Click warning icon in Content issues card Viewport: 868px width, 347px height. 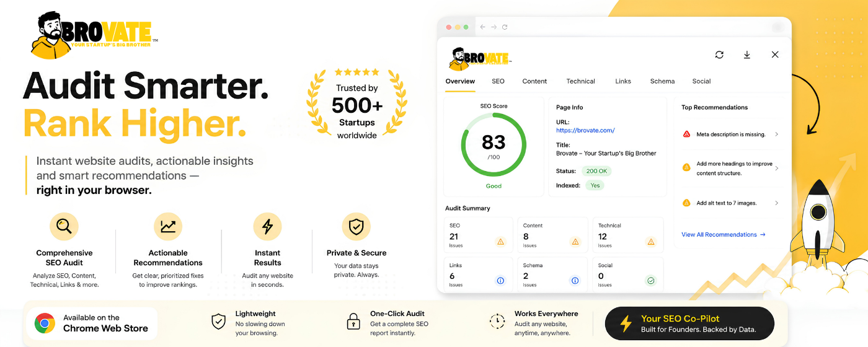(575, 242)
